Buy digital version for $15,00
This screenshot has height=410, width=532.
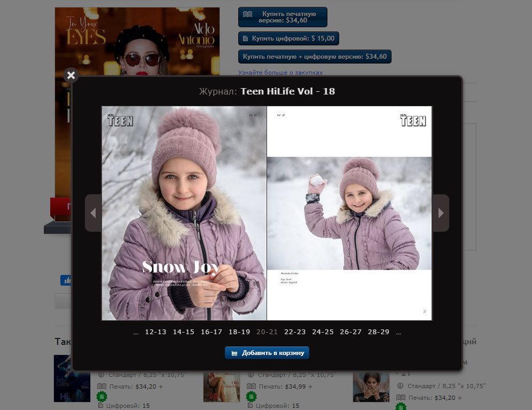coord(288,38)
